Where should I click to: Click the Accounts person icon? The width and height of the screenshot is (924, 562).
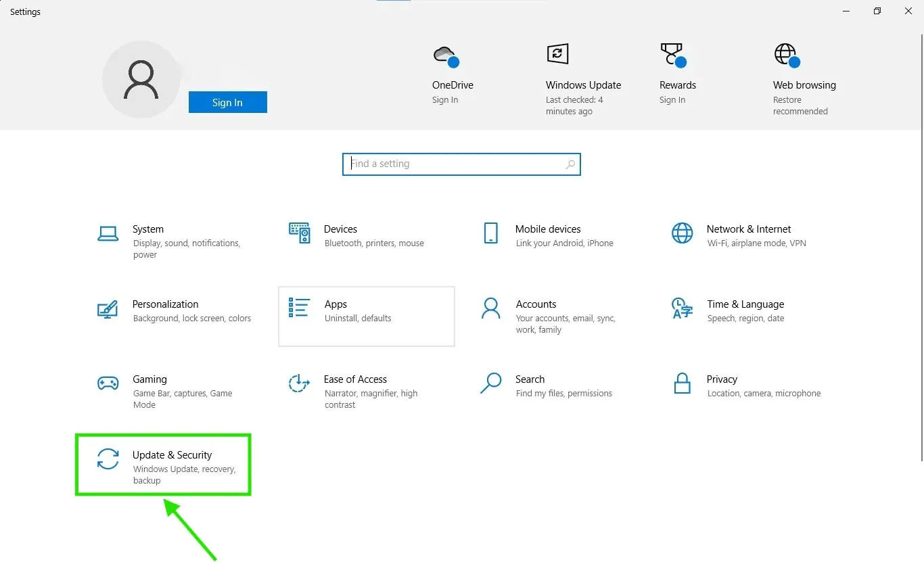(x=490, y=308)
